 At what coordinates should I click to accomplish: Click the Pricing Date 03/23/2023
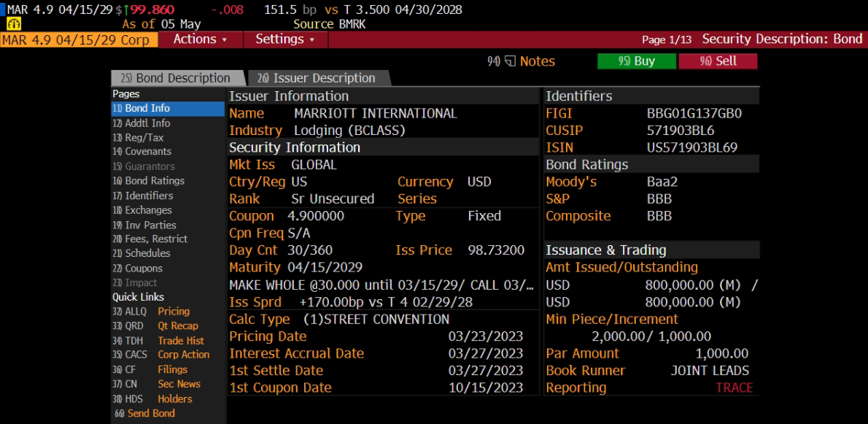[x=486, y=336]
